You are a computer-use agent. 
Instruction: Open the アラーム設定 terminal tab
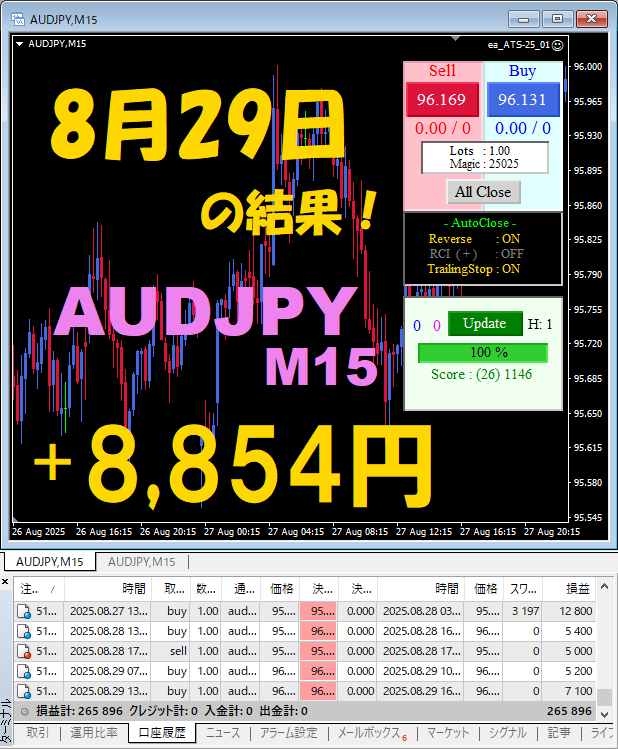point(288,733)
